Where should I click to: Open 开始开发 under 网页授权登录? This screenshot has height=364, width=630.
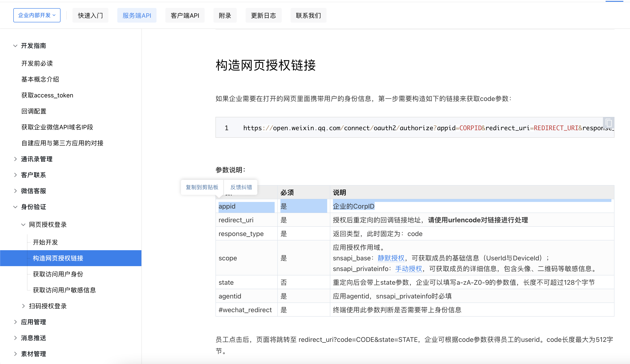(x=45, y=242)
